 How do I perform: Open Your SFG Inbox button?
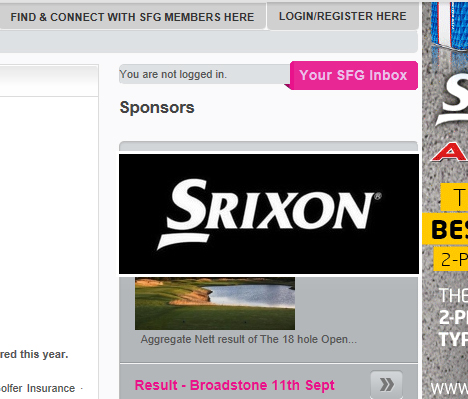[354, 75]
